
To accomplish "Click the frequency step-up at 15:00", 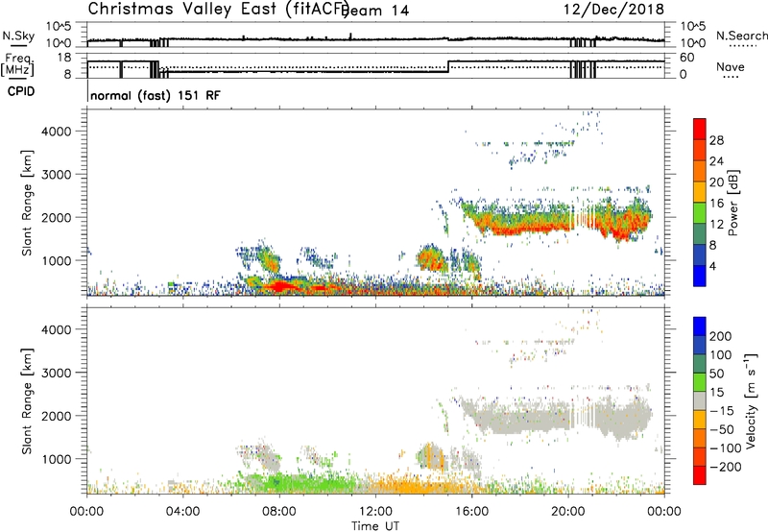I will pyautogui.click(x=448, y=66).
